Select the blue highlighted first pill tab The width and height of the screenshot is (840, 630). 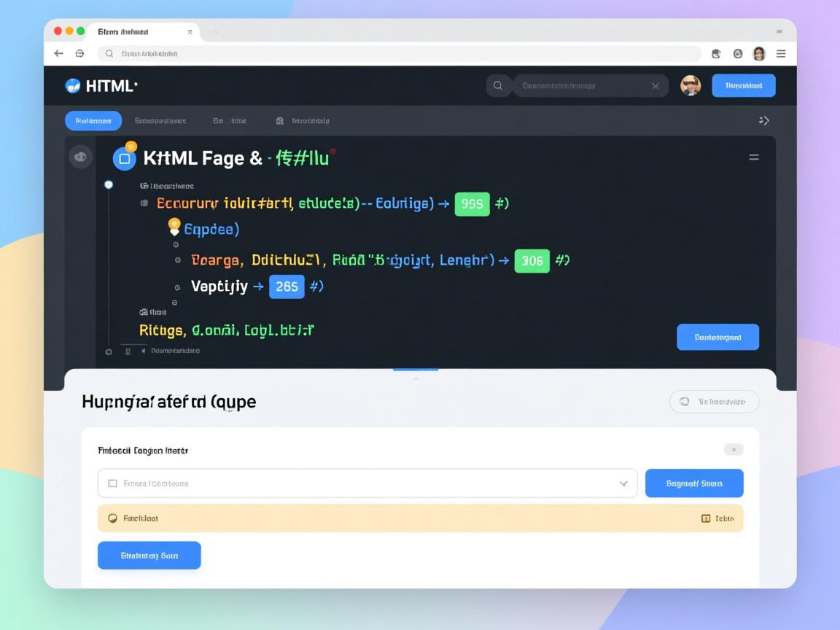[x=93, y=120]
